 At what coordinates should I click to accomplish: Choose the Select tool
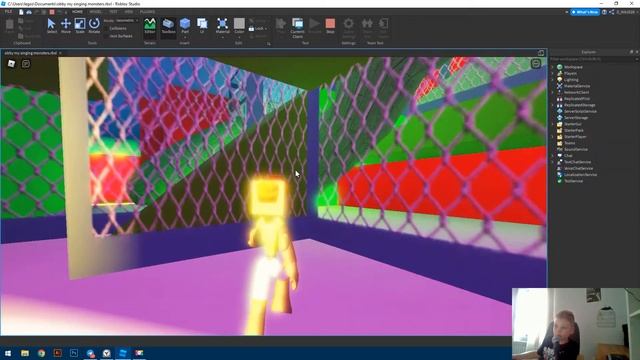point(51,26)
